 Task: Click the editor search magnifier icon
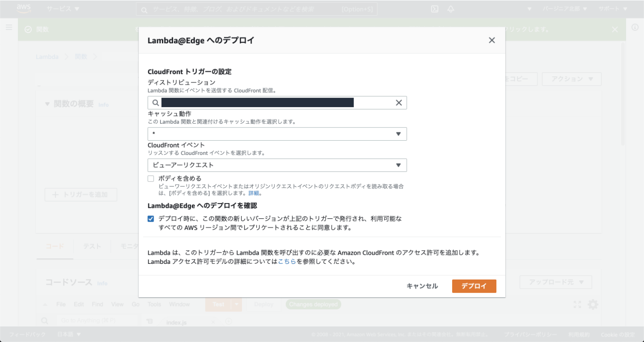[45, 320]
